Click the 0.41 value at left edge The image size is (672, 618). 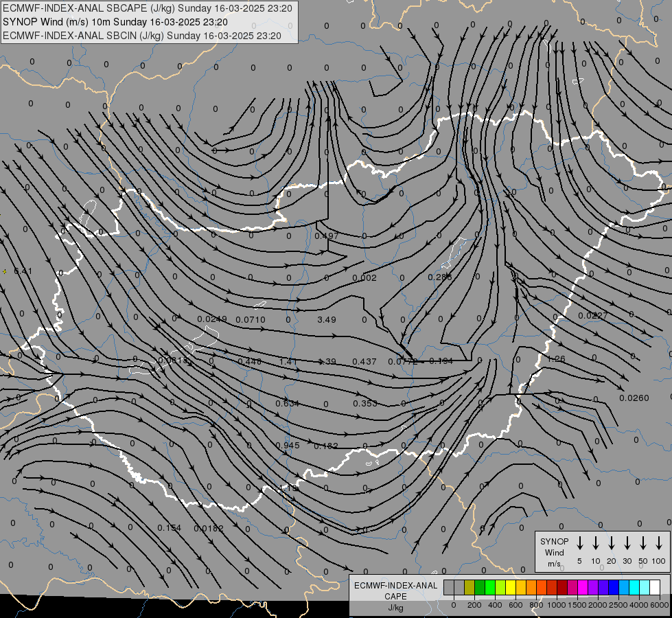(x=23, y=271)
